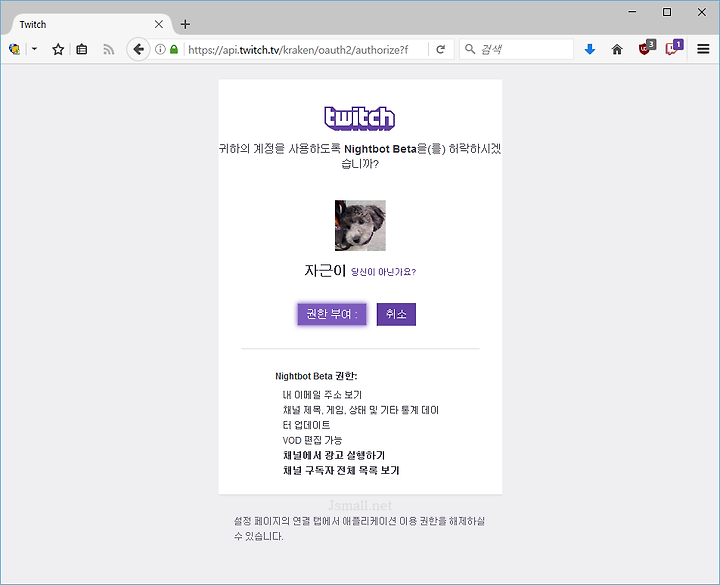Click the '내 이메일 주소 보기' permission
Screen dimensions: 720x585
(322, 395)
